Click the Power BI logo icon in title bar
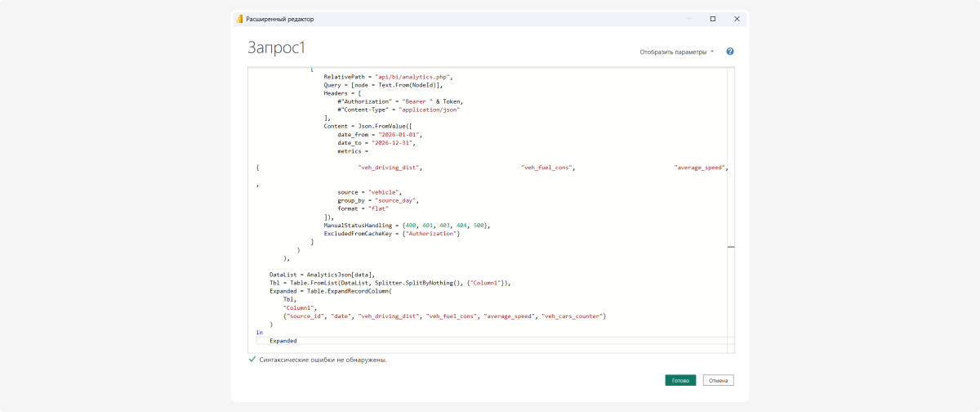Image resolution: width=980 pixels, height=412 pixels. (x=239, y=19)
